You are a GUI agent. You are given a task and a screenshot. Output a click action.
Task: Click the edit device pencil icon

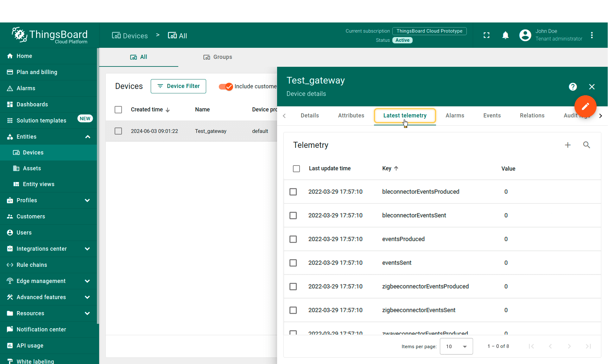(x=585, y=107)
